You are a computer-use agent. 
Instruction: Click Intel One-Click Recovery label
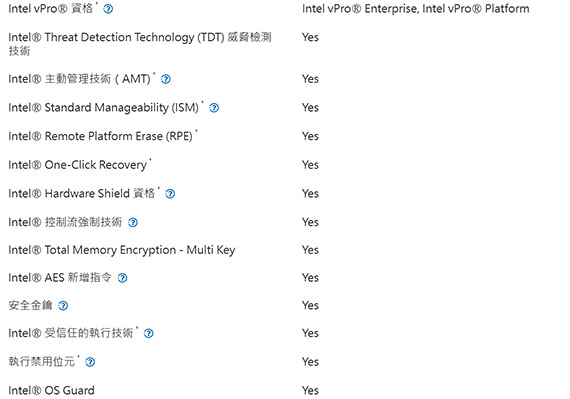(x=77, y=165)
